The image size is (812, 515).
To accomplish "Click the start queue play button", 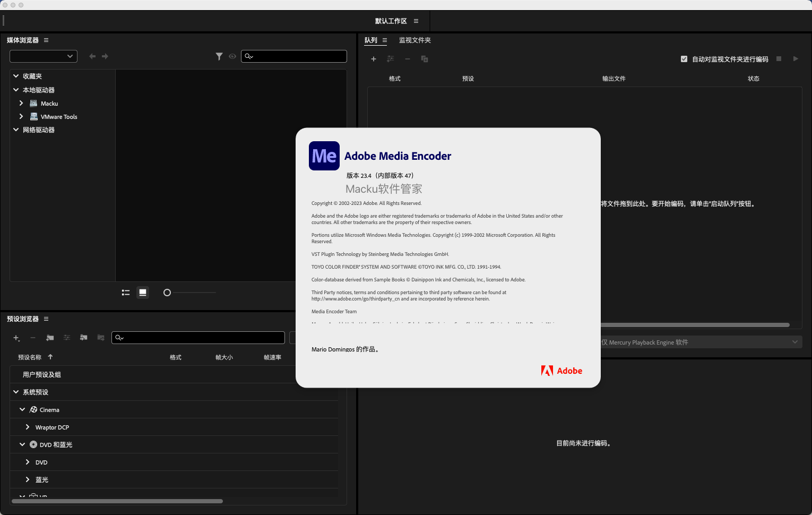I will [796, 59].
